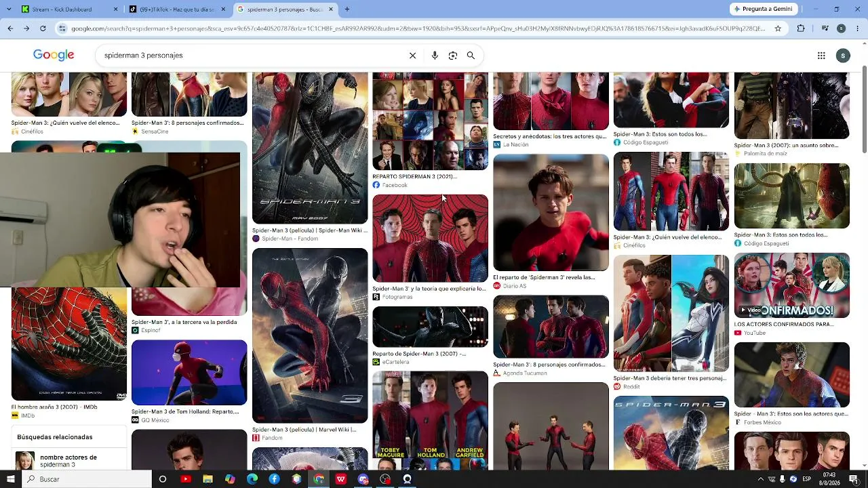Open the three Spider-Men Fotogramas image
The image size is (868, 488).
(x=430, y=238)
